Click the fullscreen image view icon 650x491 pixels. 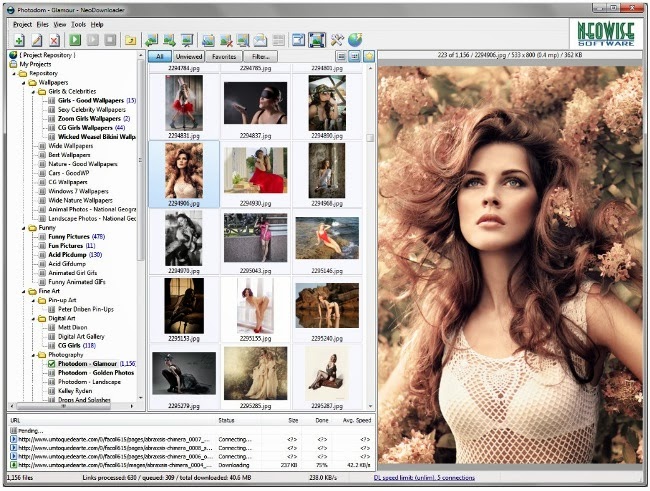point(316,40)
